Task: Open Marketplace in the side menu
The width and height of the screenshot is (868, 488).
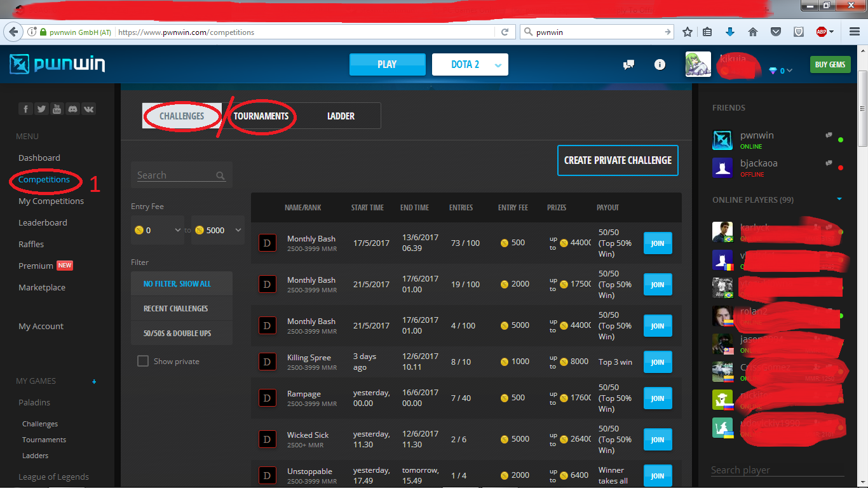Action: (x=42, y=287)
